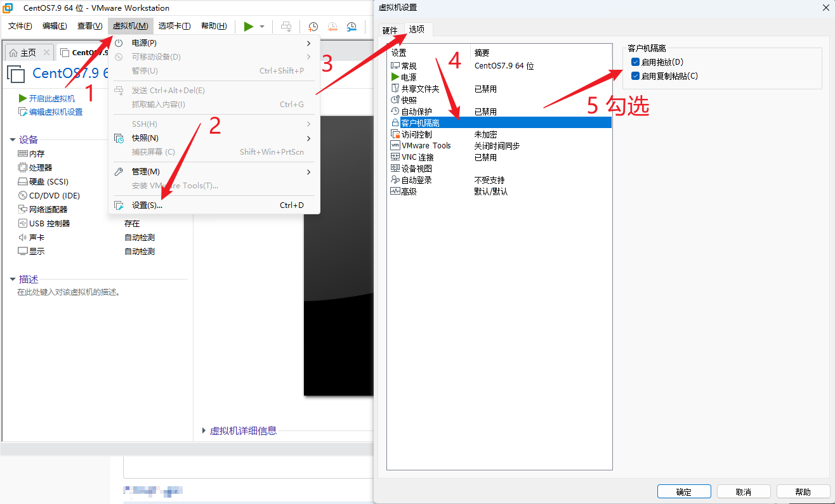835x504 pixels.
Task: Click the 编辑虚拟机设置 link
Action: click(56, 112)
